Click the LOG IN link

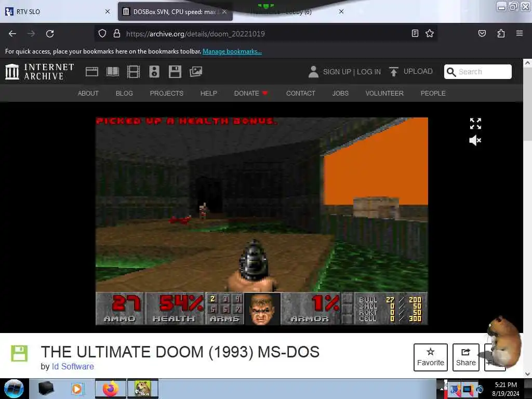click(x=369, y=72)
